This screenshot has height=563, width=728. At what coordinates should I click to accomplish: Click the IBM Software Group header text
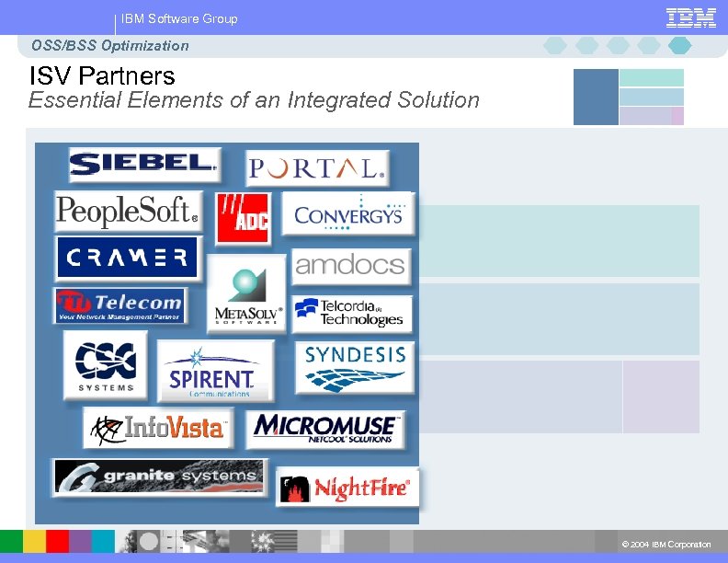pyautogui.click(x=179, y=18)
